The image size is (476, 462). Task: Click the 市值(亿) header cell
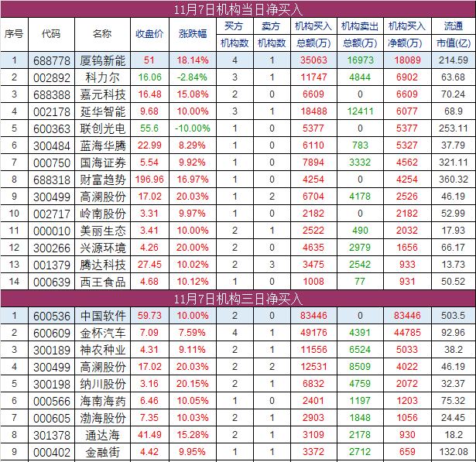click(454, 43)
